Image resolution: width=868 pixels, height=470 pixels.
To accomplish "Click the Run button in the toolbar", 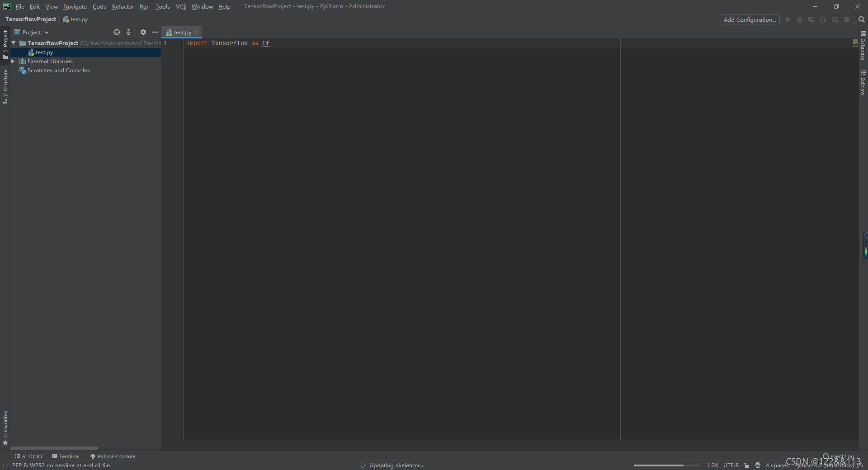I will tap(788, 19).
